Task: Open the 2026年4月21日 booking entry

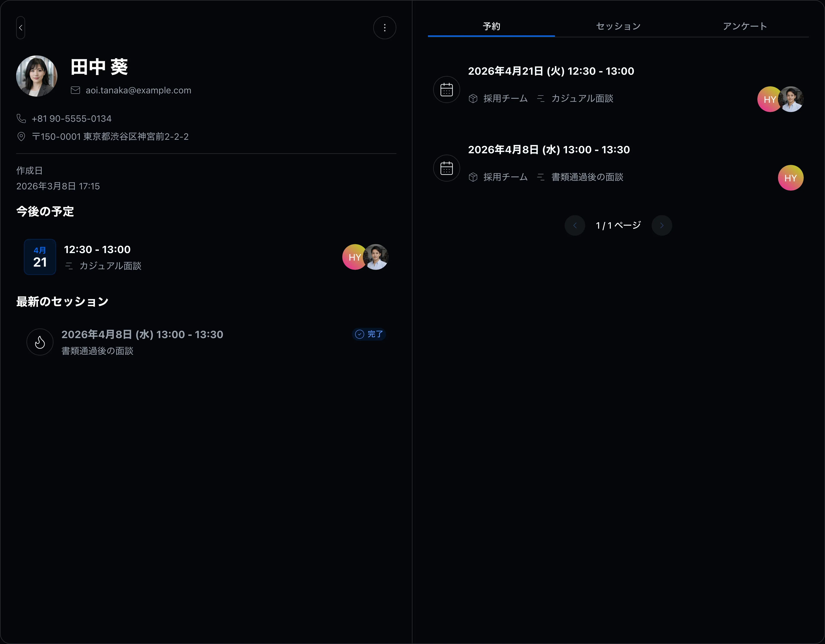Action: [x=618, y=90]
